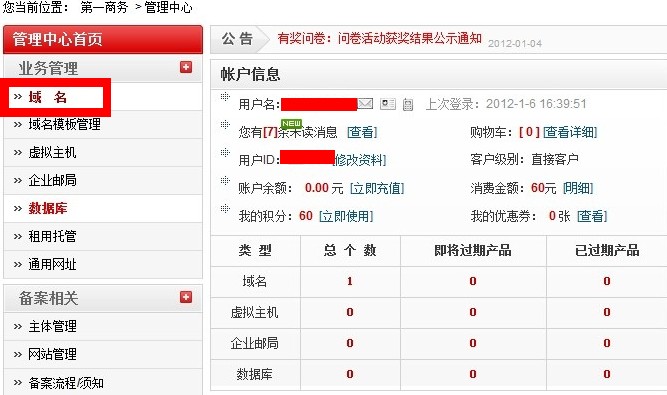Open 管理中心首页 header
Viewport: 667px width, 395px height.
[x=103, y=39]
